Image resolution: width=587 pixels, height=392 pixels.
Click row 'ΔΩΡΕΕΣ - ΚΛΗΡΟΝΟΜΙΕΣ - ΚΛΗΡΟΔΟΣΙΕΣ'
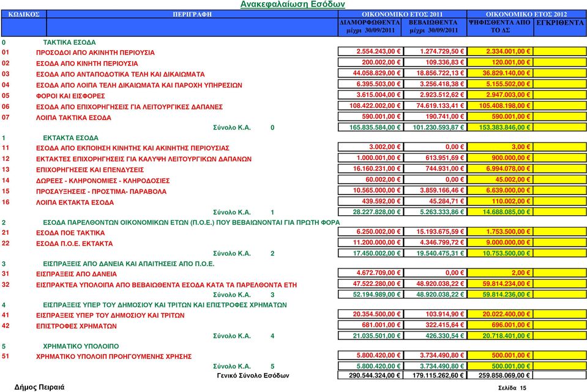pos(103,180)
